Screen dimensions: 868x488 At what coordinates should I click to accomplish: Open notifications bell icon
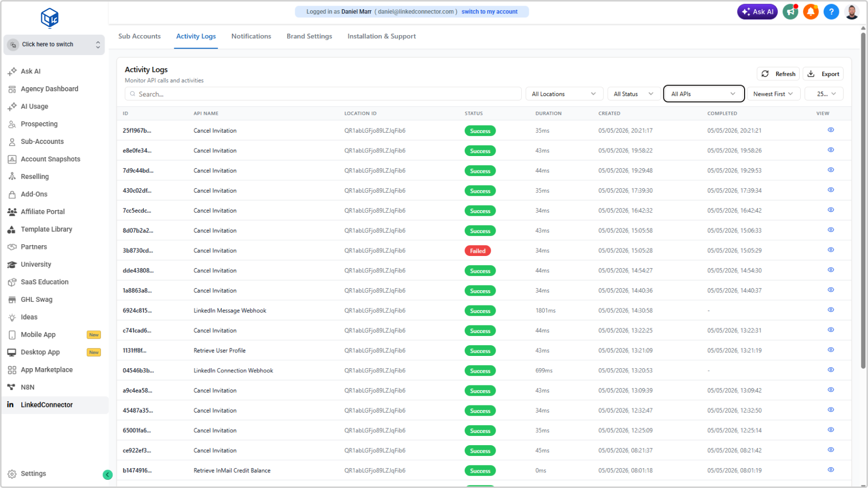pos(811,12)
